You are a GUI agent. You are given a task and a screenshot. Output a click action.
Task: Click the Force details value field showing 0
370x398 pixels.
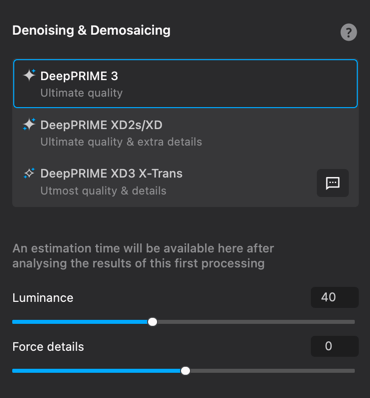point(335,346)
